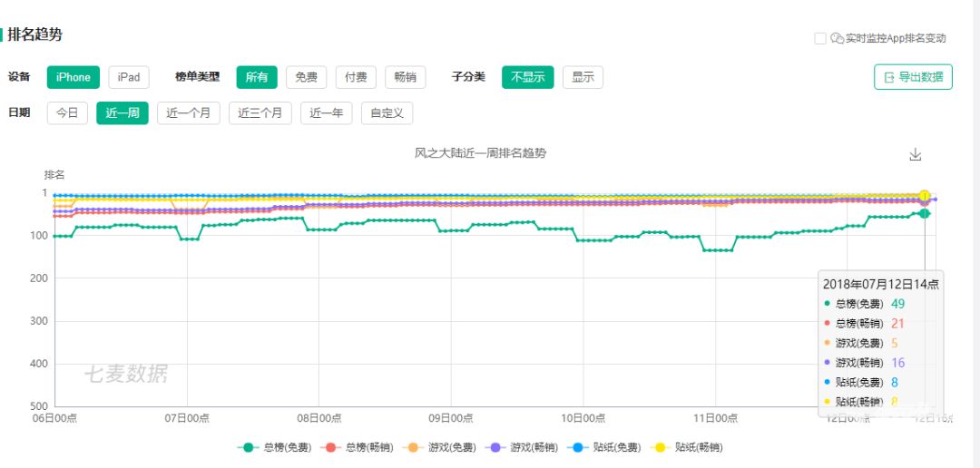The height and width of the screenshot is (468, 980).
Task: Click the highlighted yellow data point at chart top
Action: point(925,196)
